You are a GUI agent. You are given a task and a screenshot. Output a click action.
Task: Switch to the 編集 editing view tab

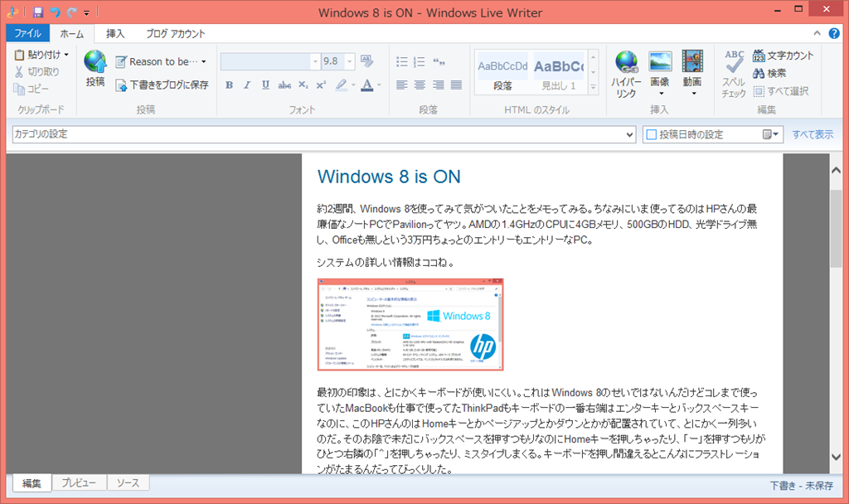tap(32, 483)
